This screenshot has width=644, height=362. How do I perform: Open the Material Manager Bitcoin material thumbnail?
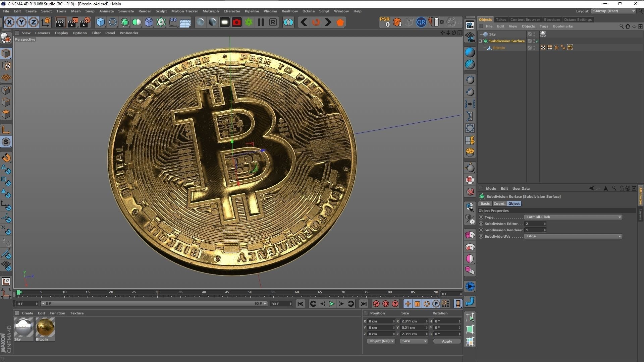point(45,328)
